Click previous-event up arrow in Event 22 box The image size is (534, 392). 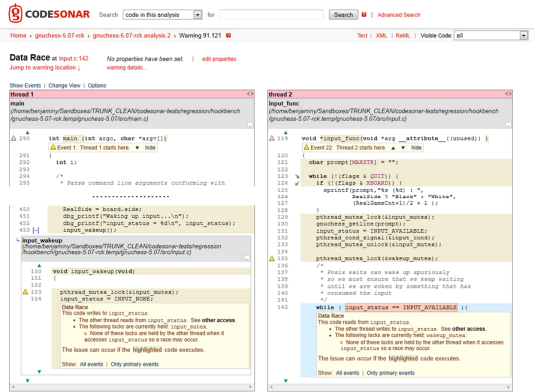(393, 147)
